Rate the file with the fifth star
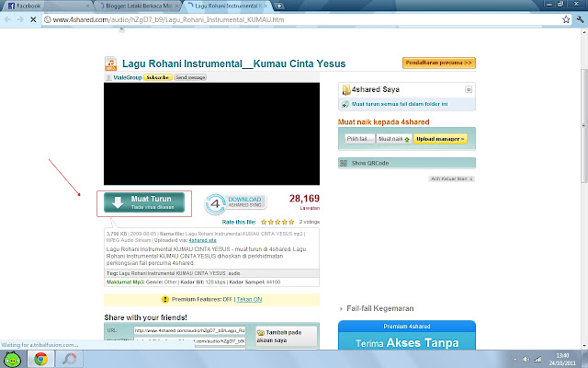The height and width of the screenshot is (368, 588). tap(291, 222)
